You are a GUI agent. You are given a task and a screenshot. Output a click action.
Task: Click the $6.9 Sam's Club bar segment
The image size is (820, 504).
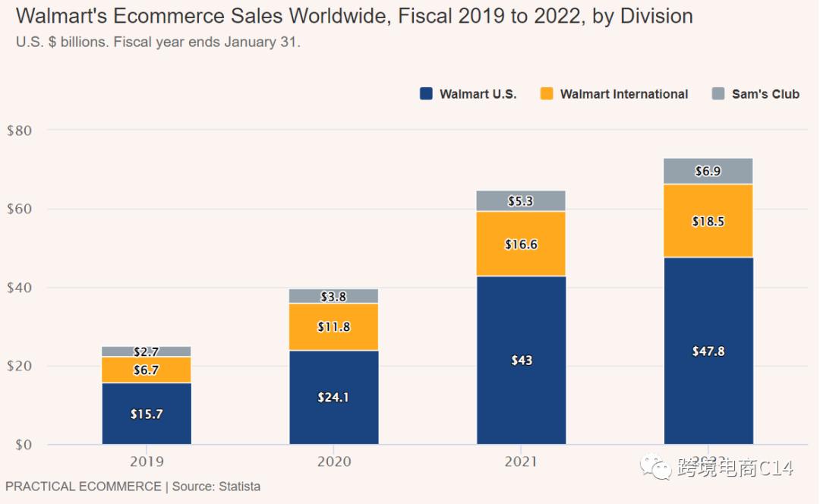708,171
